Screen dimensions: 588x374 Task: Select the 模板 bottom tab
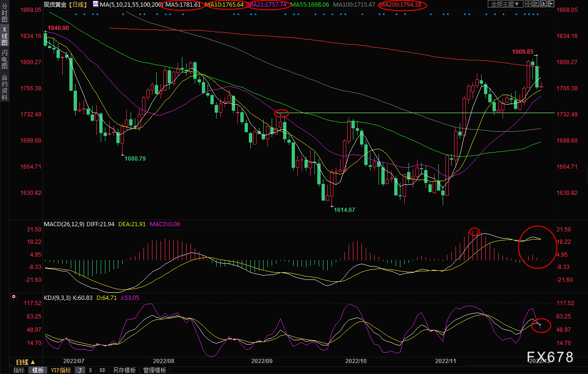38,370
